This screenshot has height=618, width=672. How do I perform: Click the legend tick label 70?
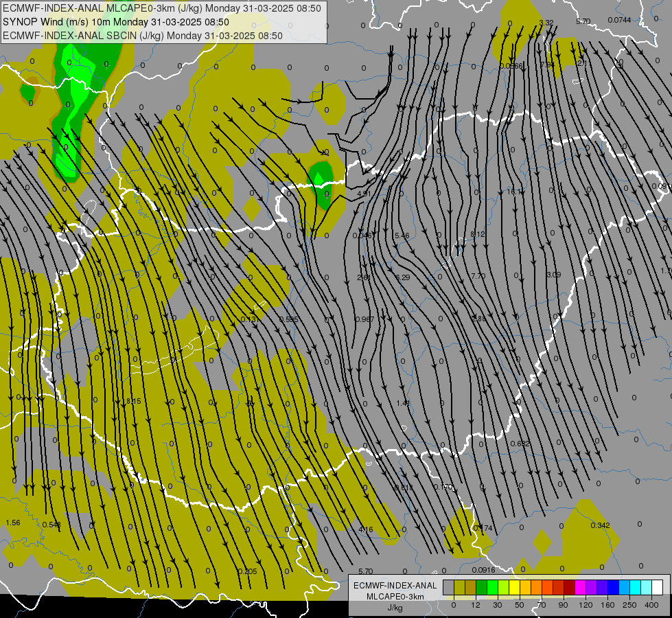542,605
